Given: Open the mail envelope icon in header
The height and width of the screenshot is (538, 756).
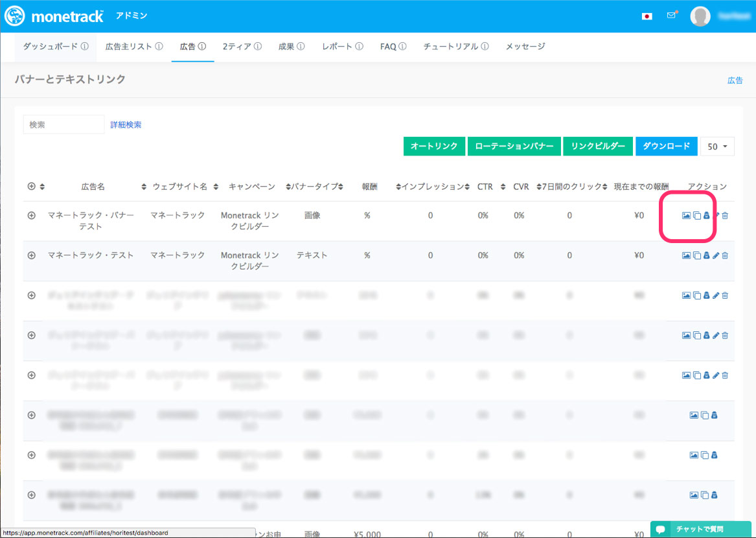Looking at the screenshot, I should [671, 16].
